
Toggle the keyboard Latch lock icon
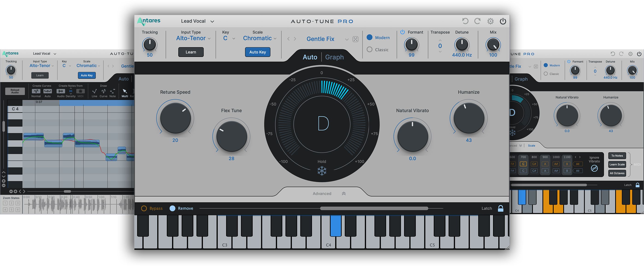pyautogui.click(x=500, y=208)
